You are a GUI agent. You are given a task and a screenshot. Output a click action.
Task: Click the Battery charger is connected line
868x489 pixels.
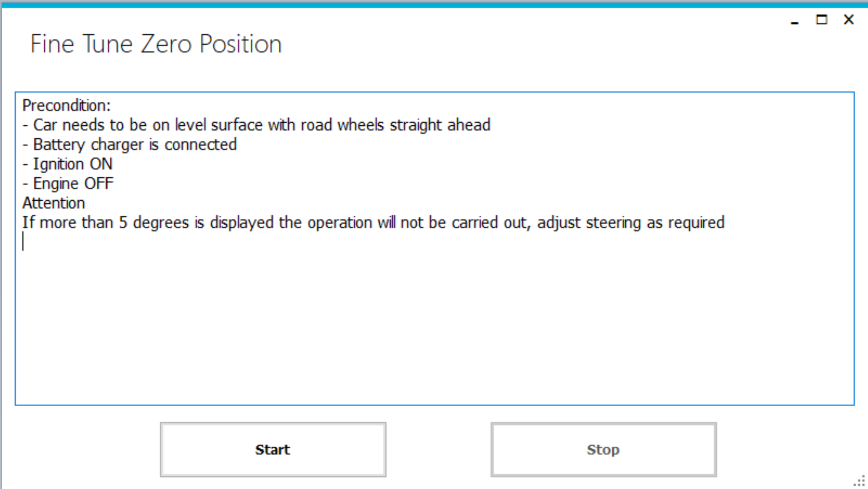(130, 144)
